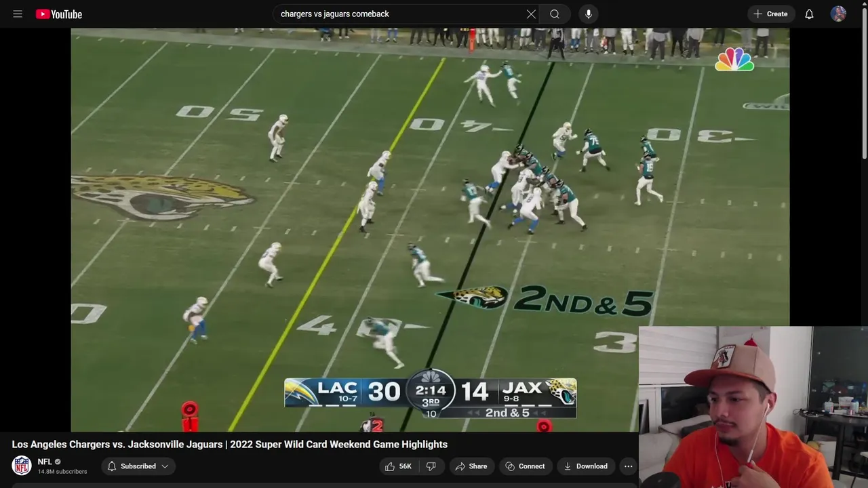
Task: Go to YouTube home via logo
Action: (59, 14)
